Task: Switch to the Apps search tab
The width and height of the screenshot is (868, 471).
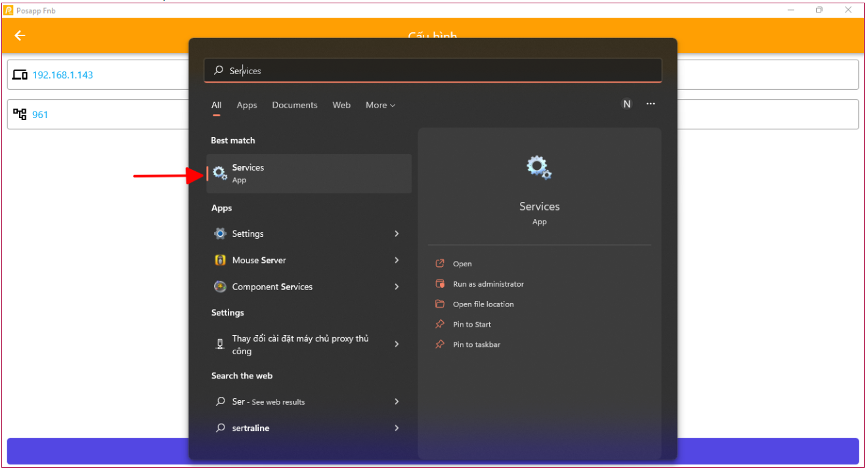Action: click(247, 105)
